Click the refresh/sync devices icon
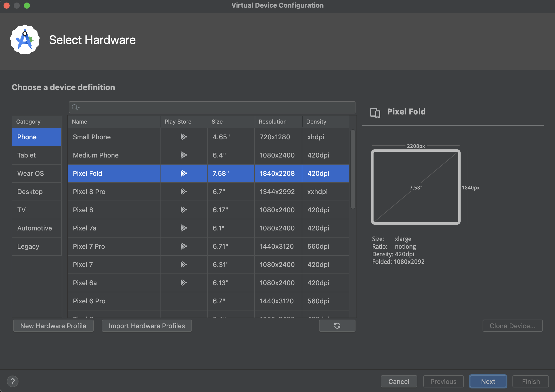Screen dimensions: 555x392 338,326
